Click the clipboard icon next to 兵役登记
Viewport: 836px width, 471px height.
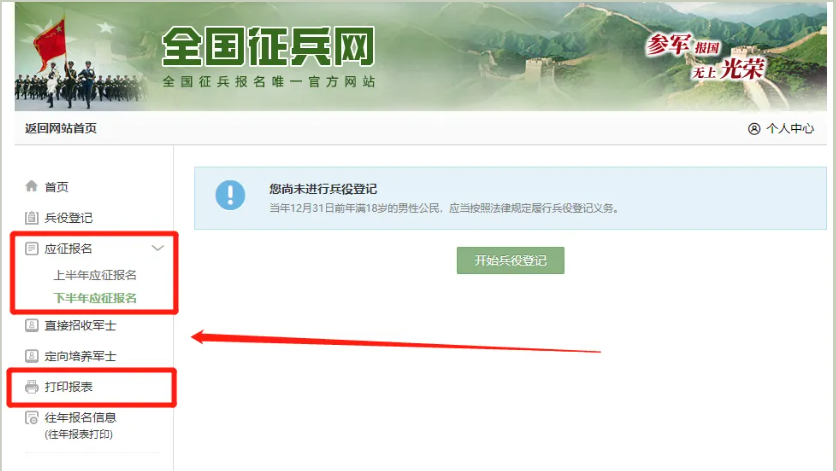click(x=31, y=218)
